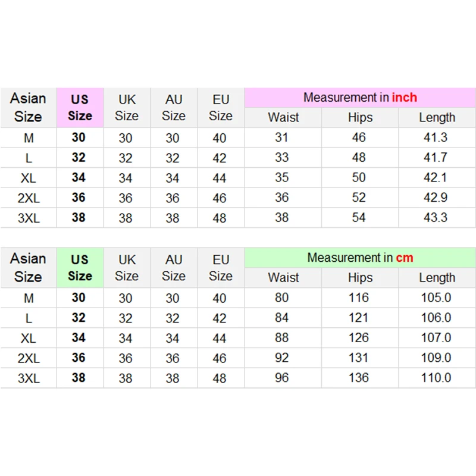Click the UK Size header in top table
476x476 pixels.
pyautogui.click(x=127, y=108)
